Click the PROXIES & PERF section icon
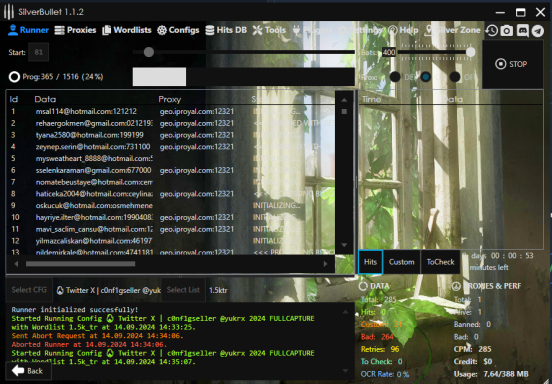This screenshot has height=384, width=552. [456, 286]
